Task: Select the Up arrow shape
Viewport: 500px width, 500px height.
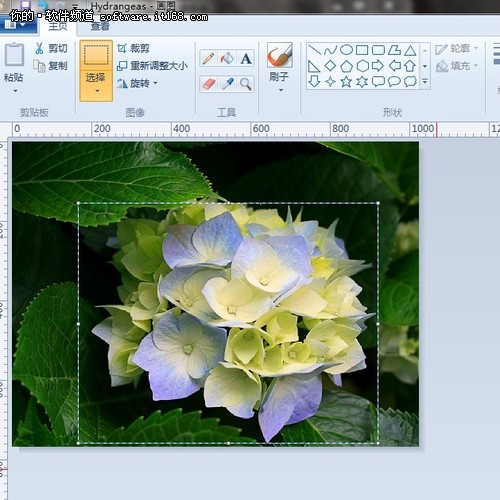Action: [410, 66]
